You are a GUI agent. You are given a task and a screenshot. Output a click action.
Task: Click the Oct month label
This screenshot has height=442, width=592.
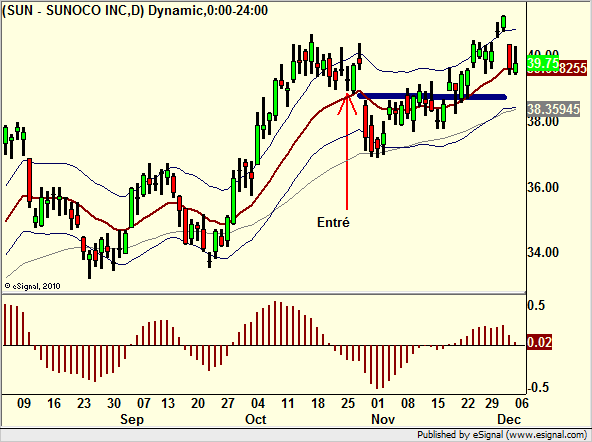pos(256,419)
